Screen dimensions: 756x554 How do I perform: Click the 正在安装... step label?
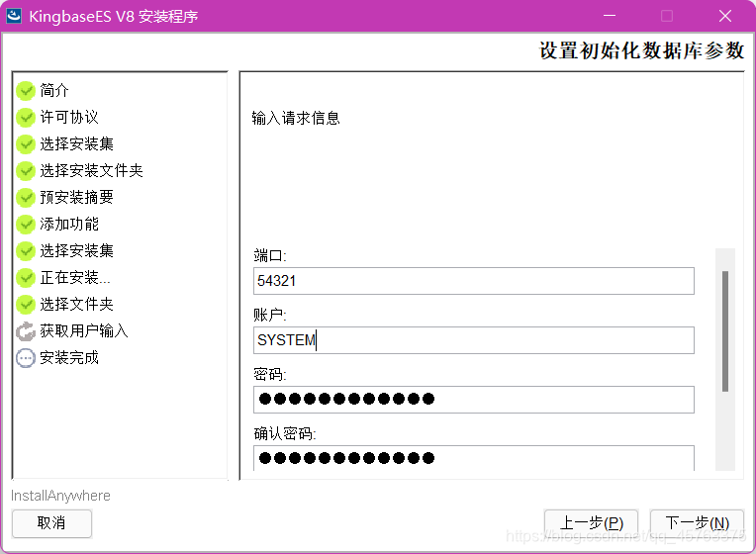pos(75,277)
